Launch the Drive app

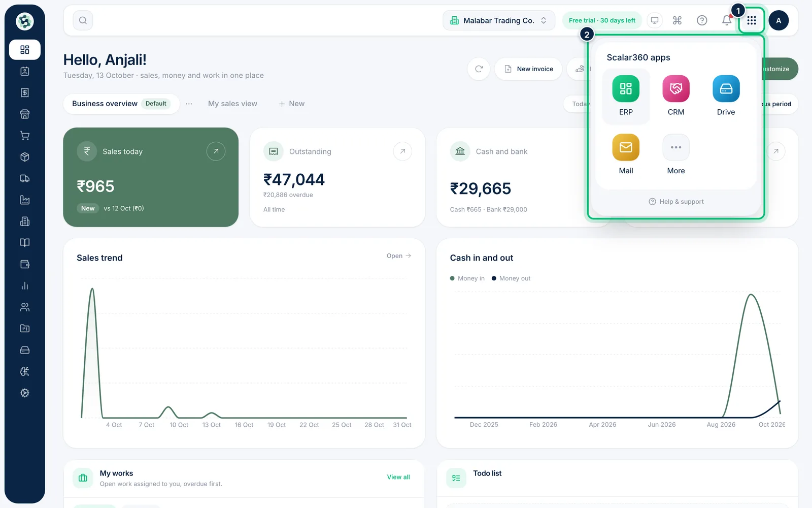click(x=726, y=96)
